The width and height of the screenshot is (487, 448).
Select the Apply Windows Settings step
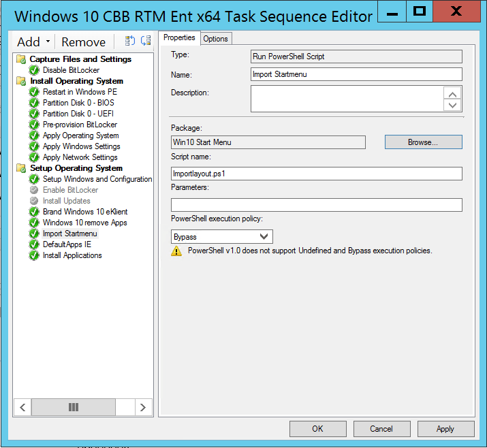pyautogui.click(x=81, y=146)
